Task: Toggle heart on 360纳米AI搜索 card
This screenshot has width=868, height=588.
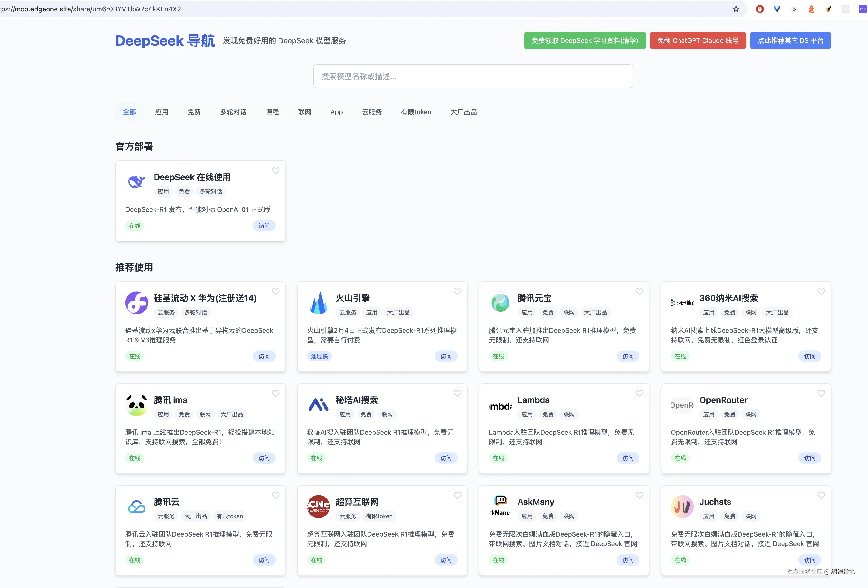Action: 821,291
